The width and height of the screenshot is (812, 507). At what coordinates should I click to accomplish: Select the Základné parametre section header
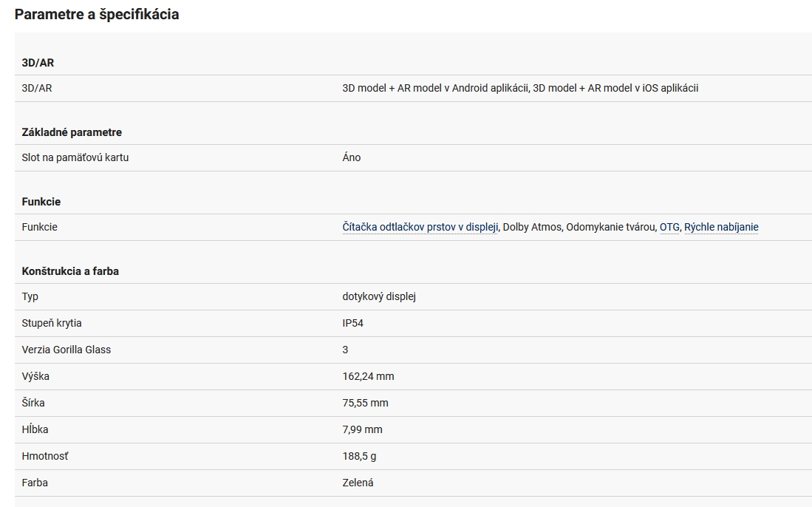tap(72, 132)
